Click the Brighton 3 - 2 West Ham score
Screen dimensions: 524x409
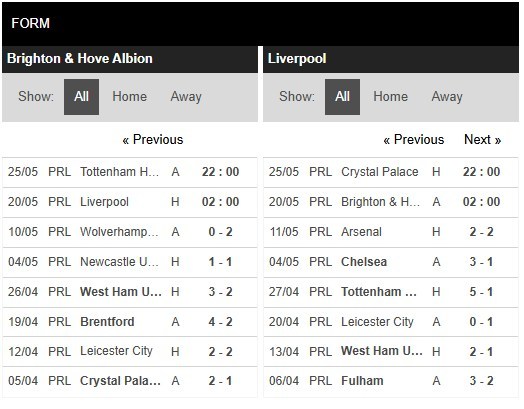coord(220,292)
